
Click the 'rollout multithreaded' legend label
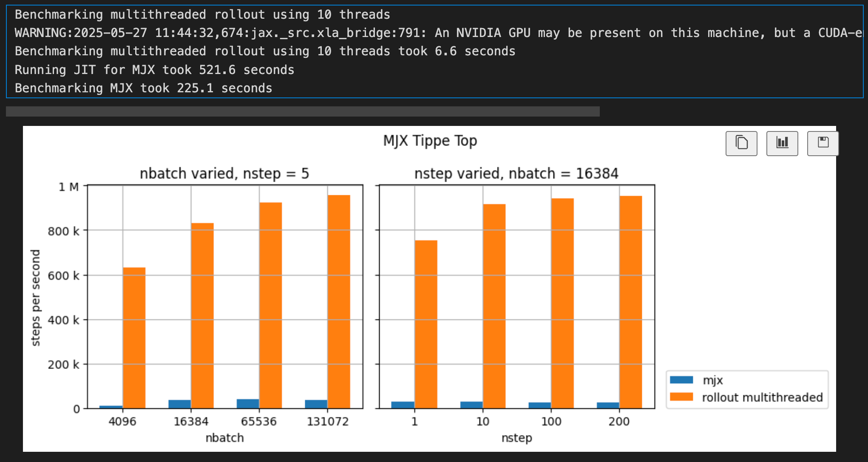762,397
